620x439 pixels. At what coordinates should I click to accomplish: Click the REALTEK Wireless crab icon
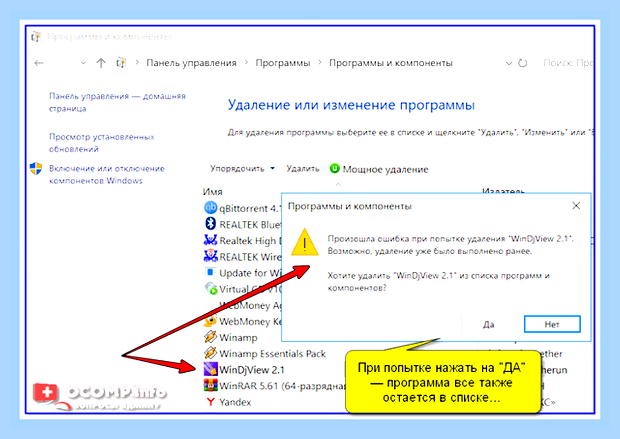(210, 256)
